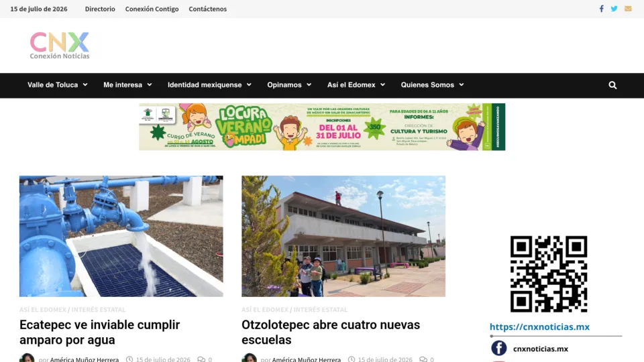644x362 pixels.
Task: Click author avatar under Otzolotepec article
Action: click(250, 358)
